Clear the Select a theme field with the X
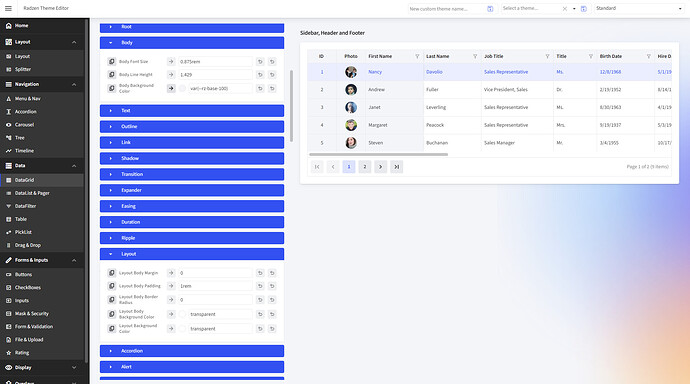 tap(565, 9)
